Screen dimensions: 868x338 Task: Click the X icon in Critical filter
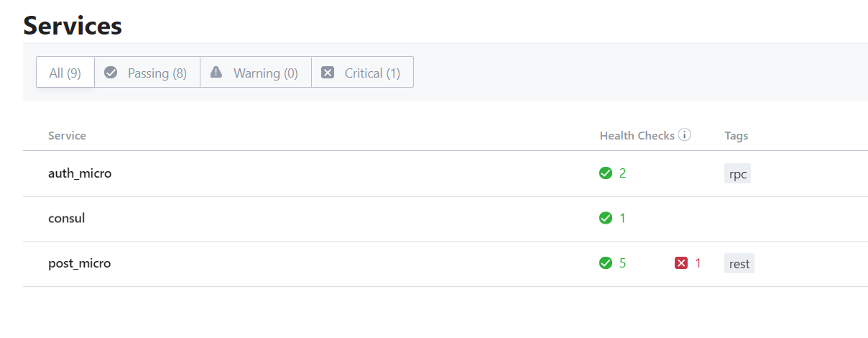pos(328,73)
